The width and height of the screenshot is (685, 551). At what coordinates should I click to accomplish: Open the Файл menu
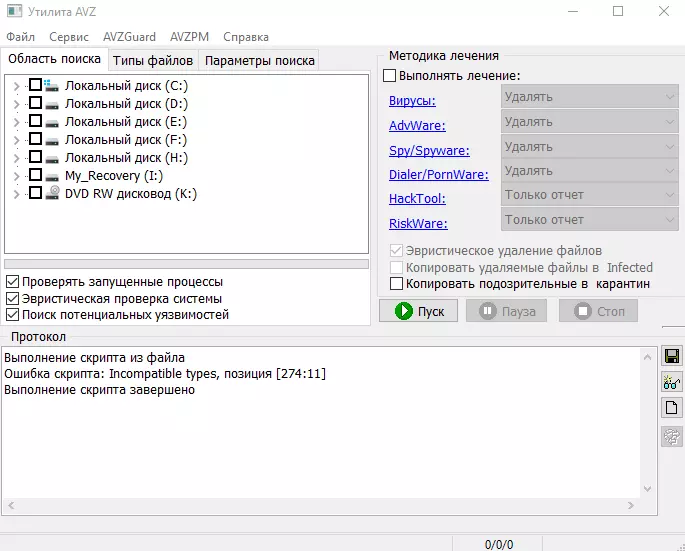point(21,37)
